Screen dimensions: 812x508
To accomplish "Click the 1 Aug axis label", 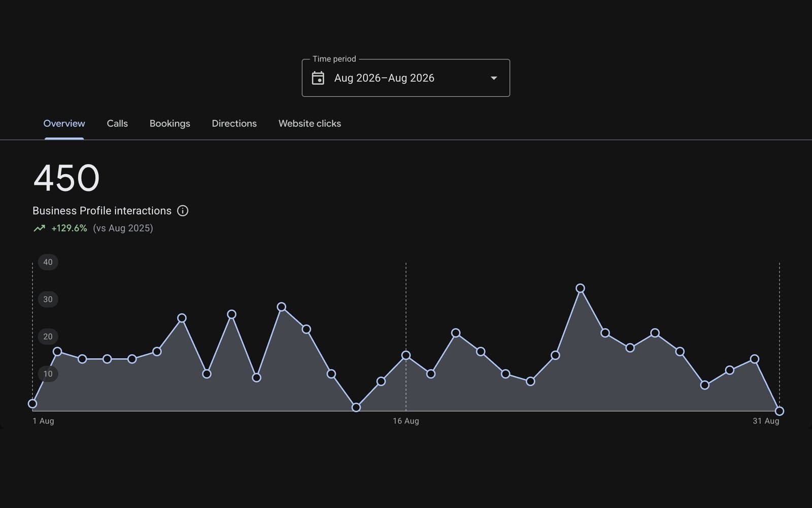I will 43,421.
